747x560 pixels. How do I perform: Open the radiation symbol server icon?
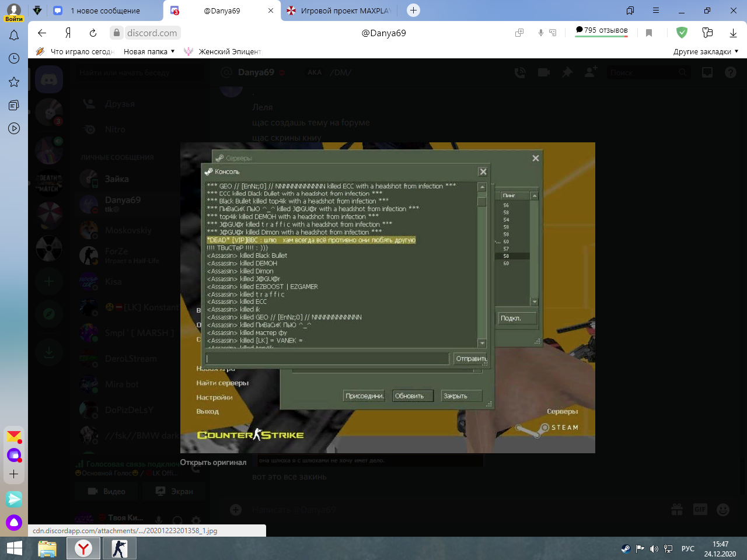click(x=49, y=249)
